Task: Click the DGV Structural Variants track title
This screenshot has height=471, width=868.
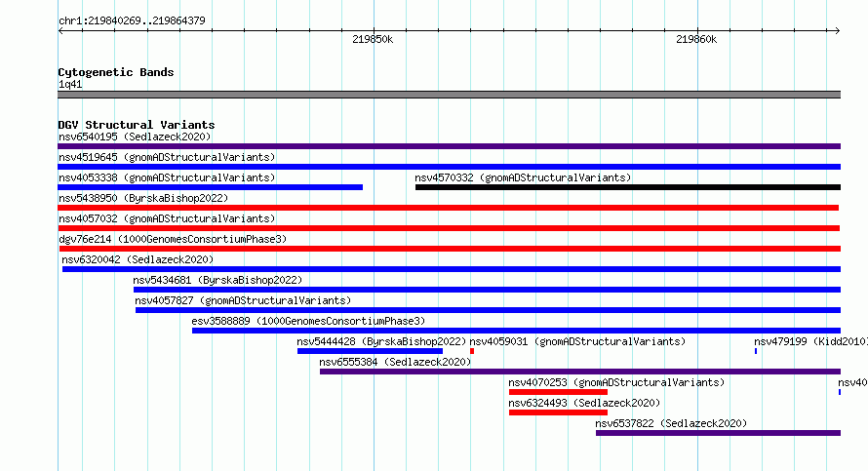Action: click(x=137, y=125)
